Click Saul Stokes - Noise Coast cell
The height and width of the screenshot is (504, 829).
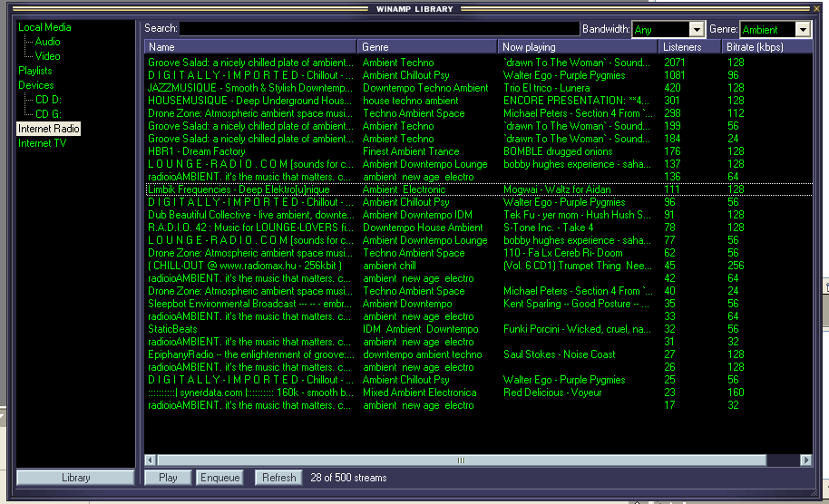[x=559, y=354]
